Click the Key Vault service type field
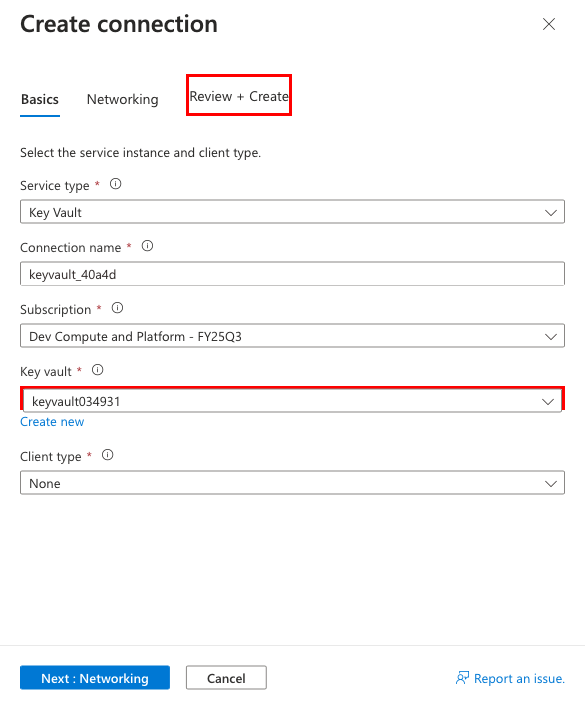 click(x=292, y=212)
